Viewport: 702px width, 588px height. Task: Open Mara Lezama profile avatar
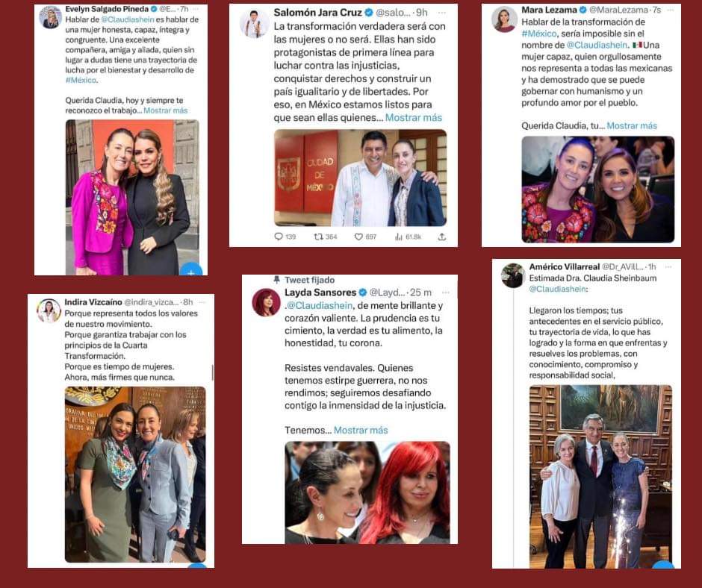tap(504, 19)
